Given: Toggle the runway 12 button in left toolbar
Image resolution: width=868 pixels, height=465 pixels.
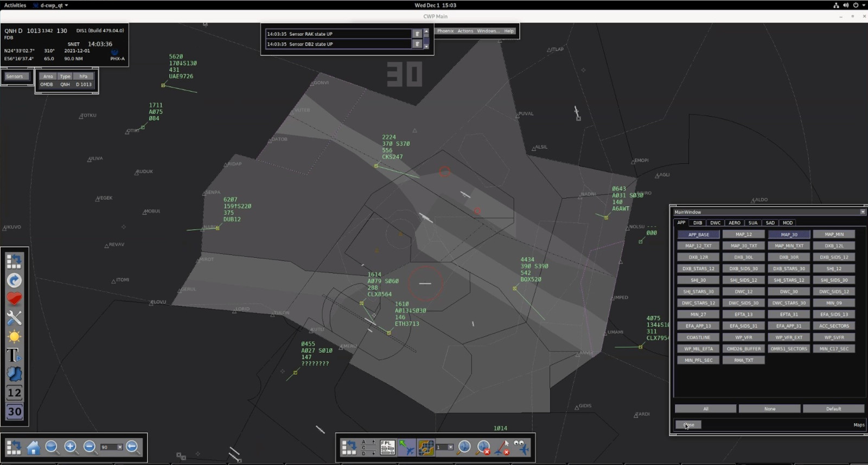Looking at the screenshot, I should pos(14,393).
